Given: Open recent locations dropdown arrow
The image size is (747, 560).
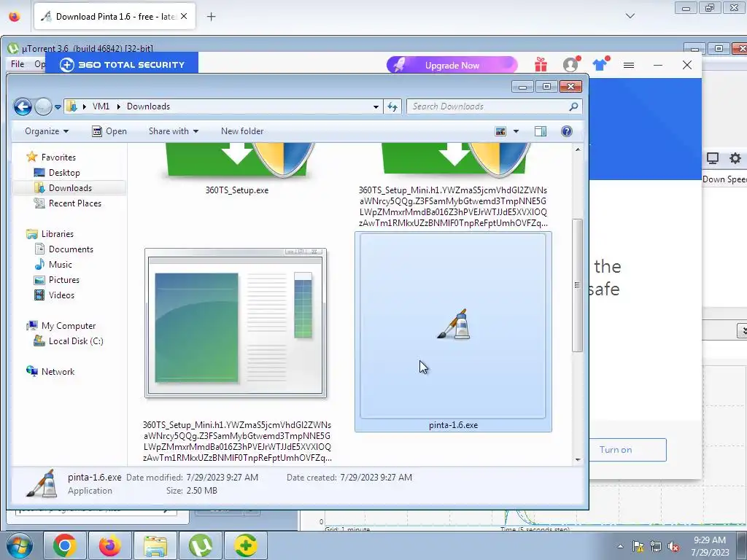Looking at the screenshot, I should point(58,107).
